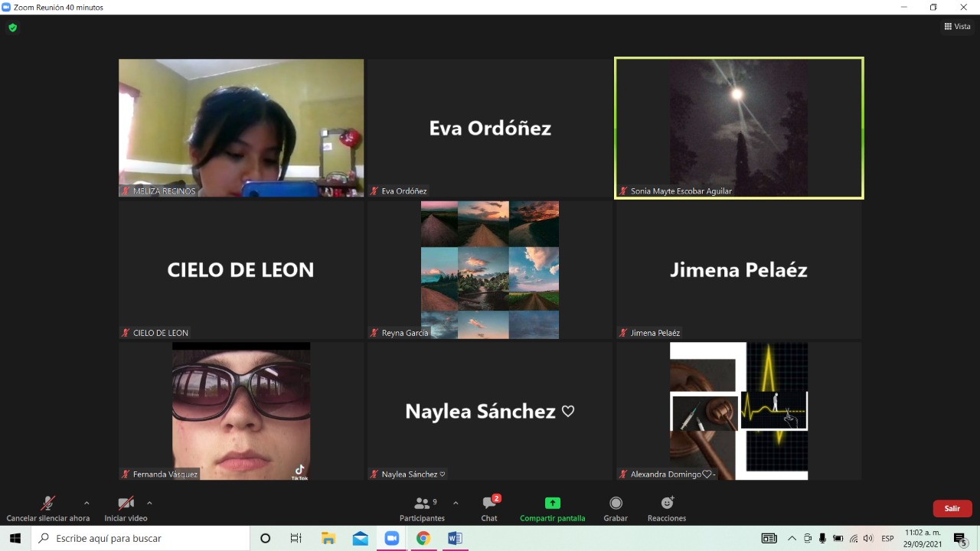Open the Vista layout menu
The height and width of the screenshot is (551, 980).
958,26
